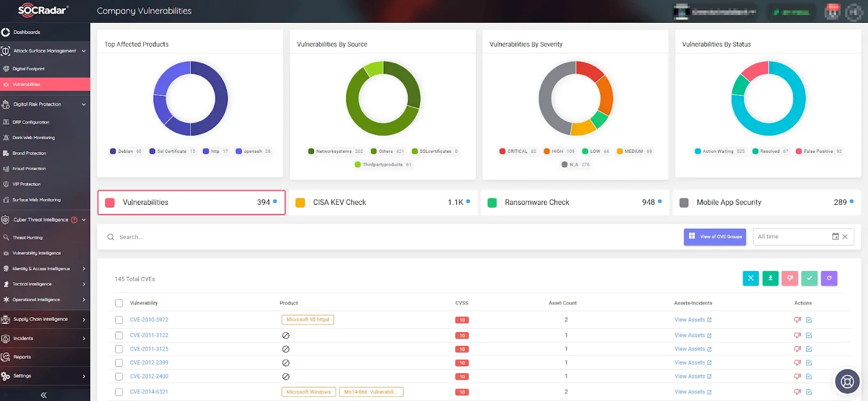Check the CVE-2010-3972 row checkbox

(x=119, y=320)
